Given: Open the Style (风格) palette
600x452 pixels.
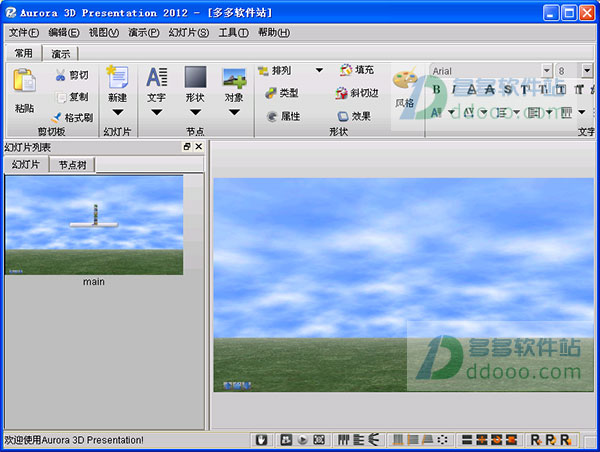Looking at the screenshot, I should pos(405,88).
